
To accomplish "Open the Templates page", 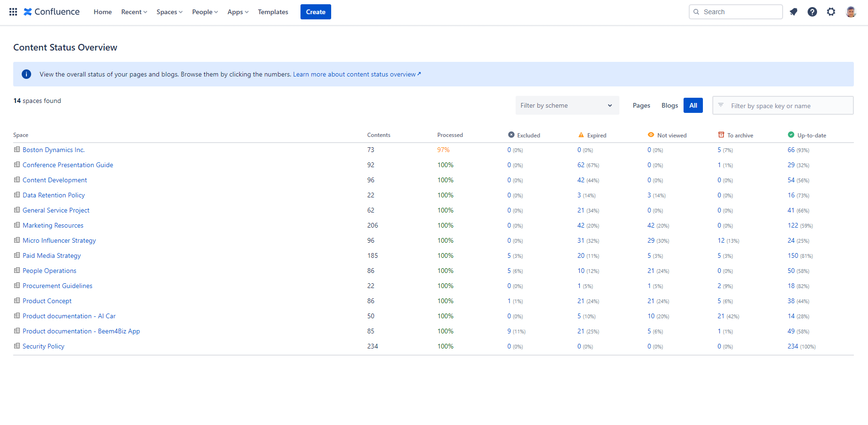I will (x=273, y=12).
